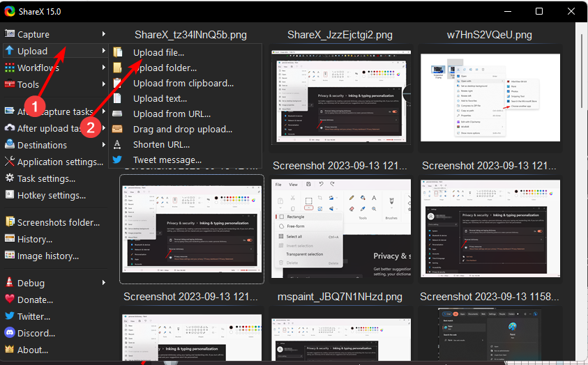The width and height of the screenshot is (588, 365).
Task: Open Task settings… label
Action: coord(47,179)
